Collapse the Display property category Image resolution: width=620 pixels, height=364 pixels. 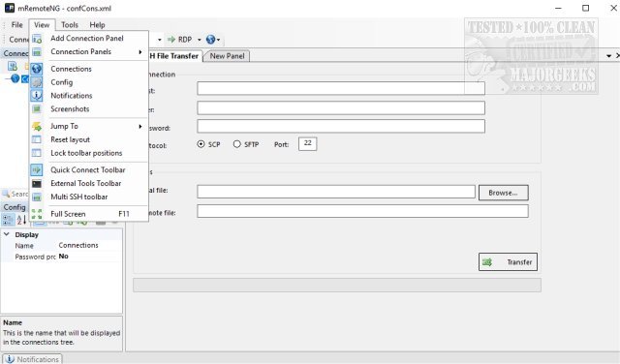click(7, 234)
